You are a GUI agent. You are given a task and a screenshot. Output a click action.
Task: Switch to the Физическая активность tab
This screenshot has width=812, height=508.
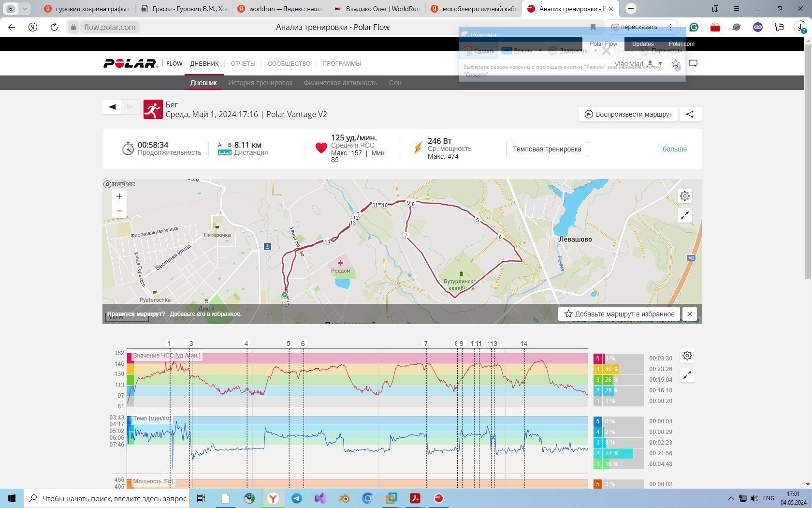pyautogui.click(x=340, y=83)
